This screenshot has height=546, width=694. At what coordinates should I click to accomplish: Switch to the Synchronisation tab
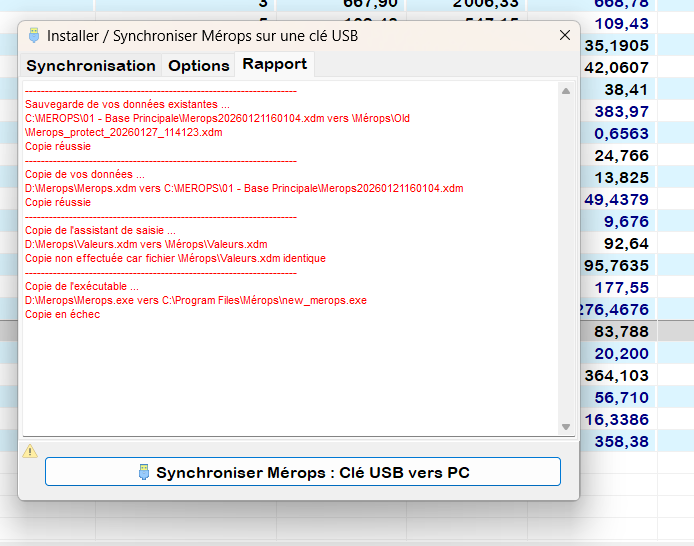point(91,65)
